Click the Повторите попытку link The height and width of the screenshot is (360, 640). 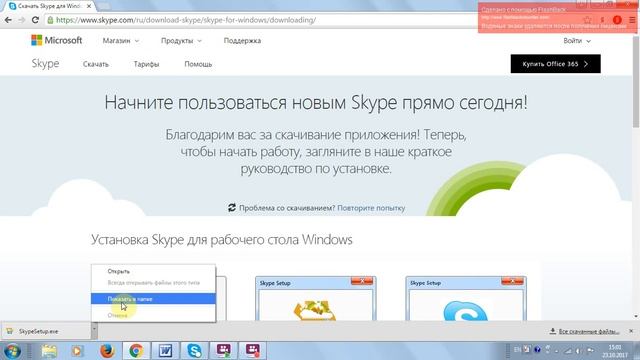371,208
